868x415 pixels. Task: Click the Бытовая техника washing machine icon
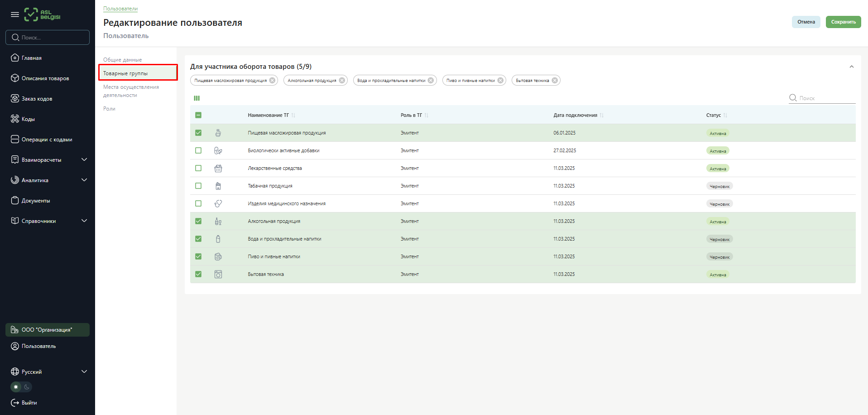pos(218,274)
